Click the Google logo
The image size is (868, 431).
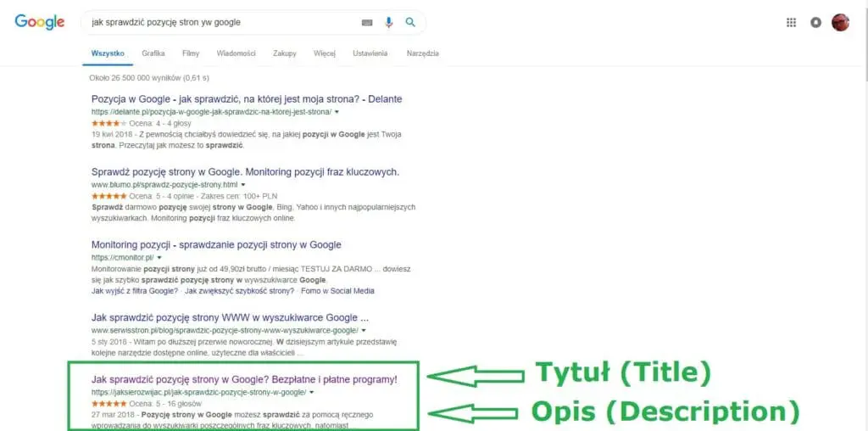point(39,22)
